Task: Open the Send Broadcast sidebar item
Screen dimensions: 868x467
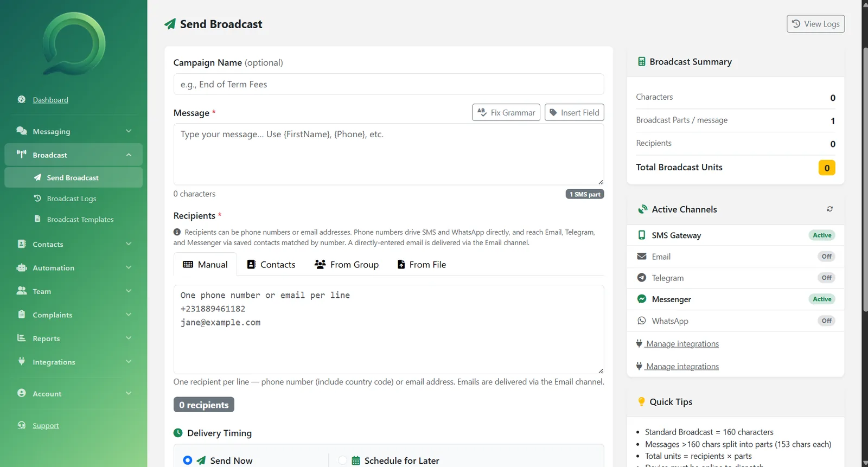Action: pyautogui.click(x=73, y=177)
